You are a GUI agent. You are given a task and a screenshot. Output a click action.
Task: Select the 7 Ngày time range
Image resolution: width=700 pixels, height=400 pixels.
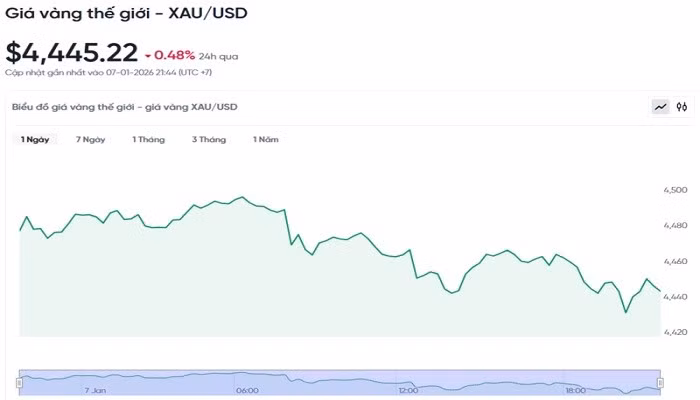coord(90,140)
